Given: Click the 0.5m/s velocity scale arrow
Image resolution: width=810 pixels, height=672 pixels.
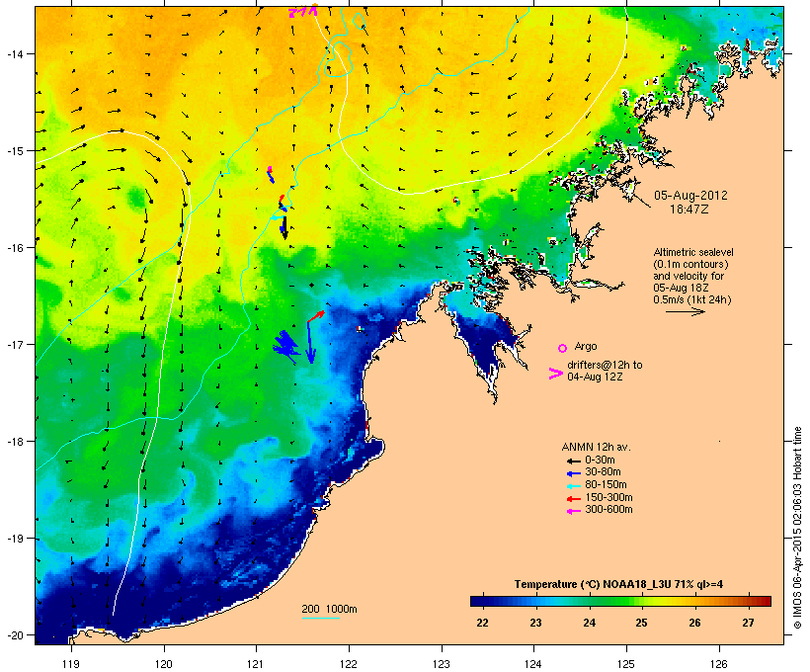Looking at the screenshot, I should (685, 311).
